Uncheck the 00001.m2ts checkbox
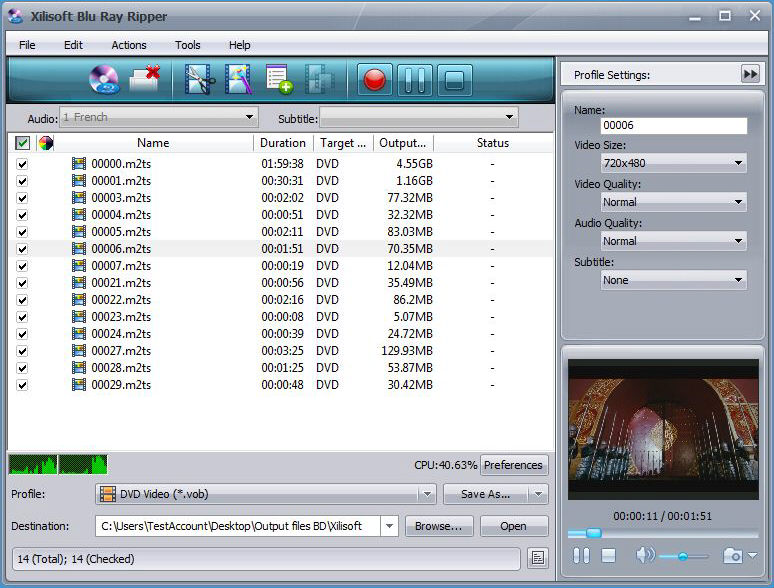 (x=22, y=181)
